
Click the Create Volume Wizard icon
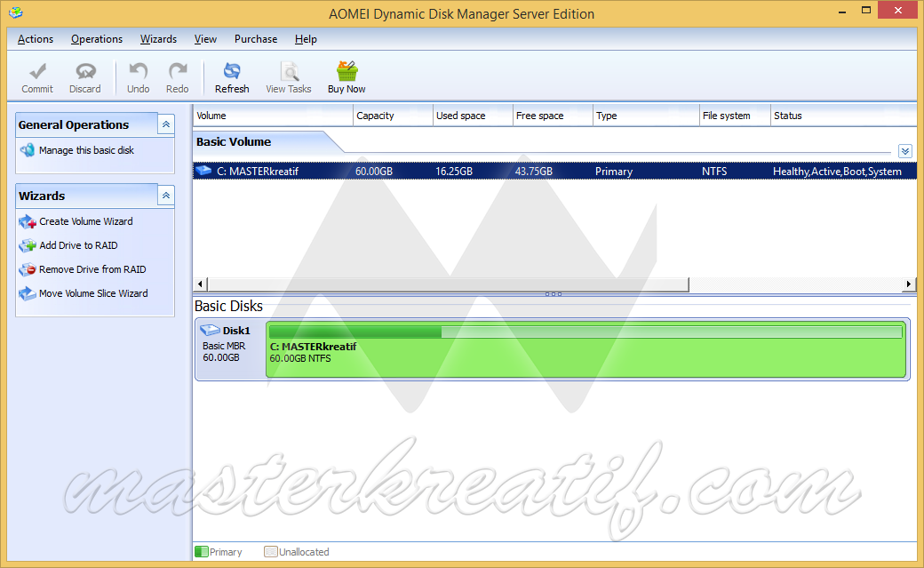(28, 221)
